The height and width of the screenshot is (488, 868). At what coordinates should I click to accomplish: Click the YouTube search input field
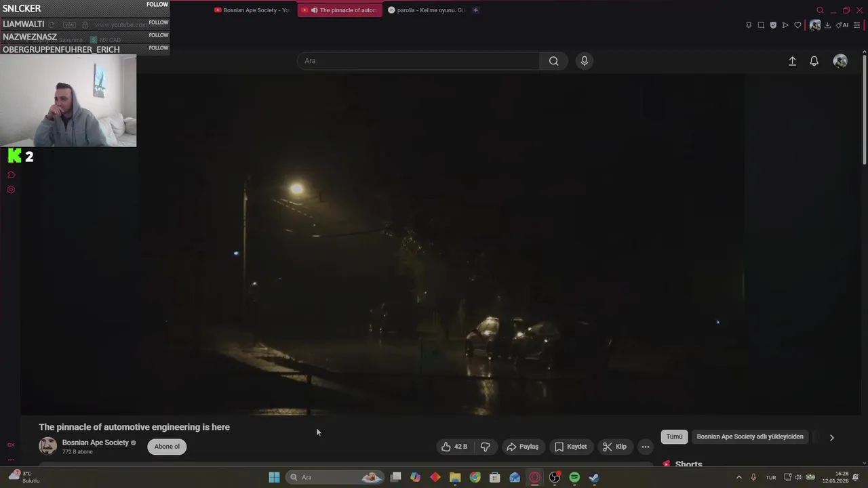418,61
